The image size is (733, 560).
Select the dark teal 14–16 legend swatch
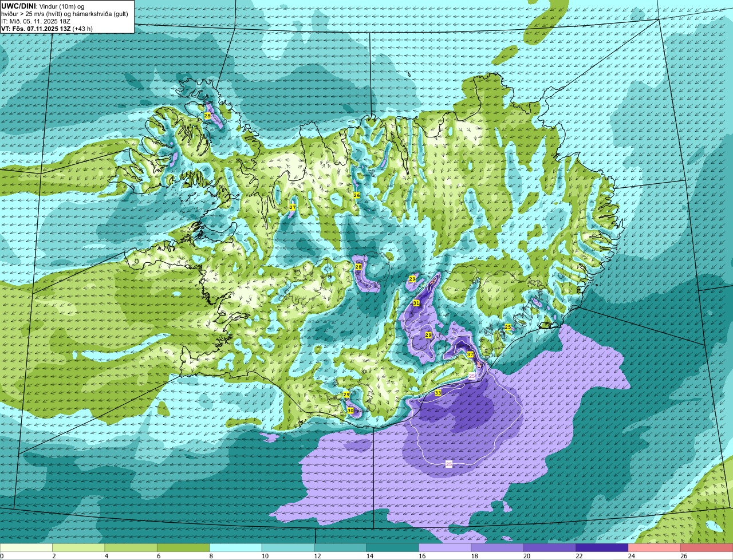pos(393,548)
